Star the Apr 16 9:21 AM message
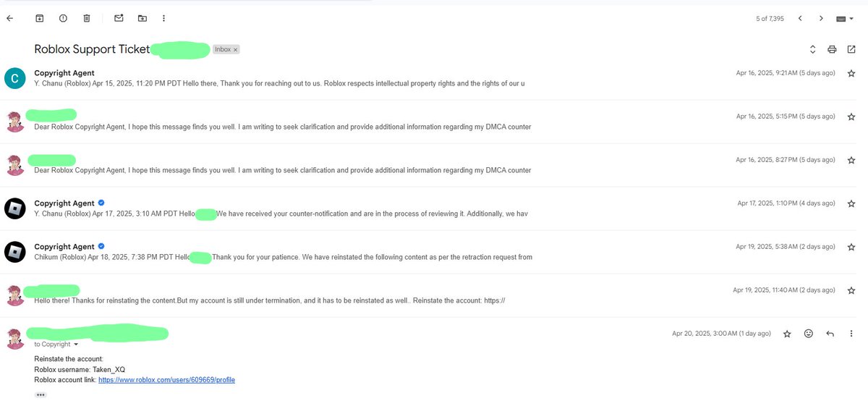Screen dimensions: 868x401 [x=851, y=73]
